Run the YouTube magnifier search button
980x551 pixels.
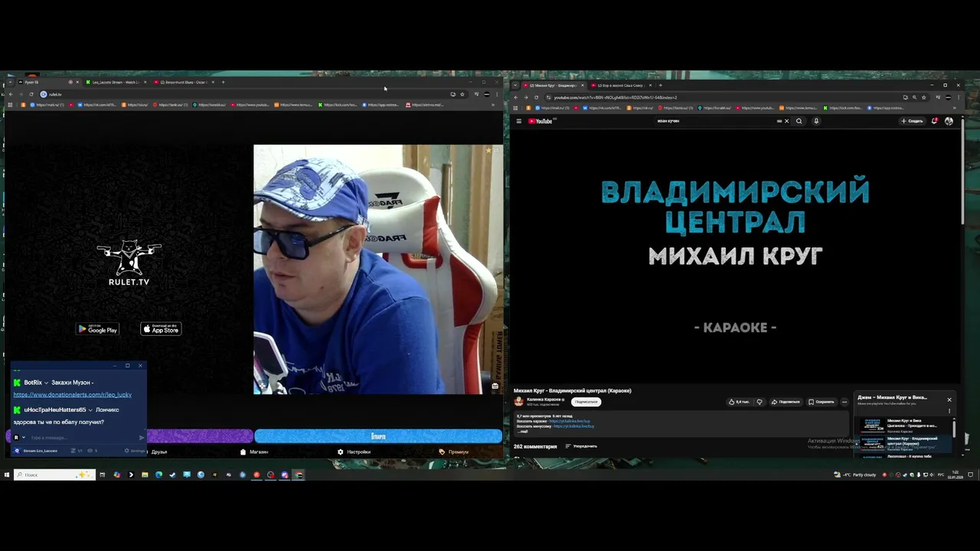coord(799,121)
